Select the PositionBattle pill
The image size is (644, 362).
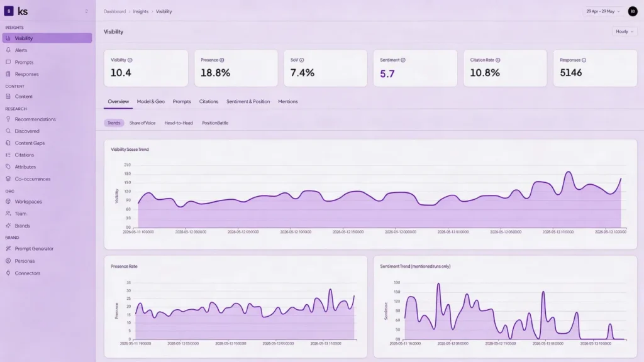coord(215,123)
